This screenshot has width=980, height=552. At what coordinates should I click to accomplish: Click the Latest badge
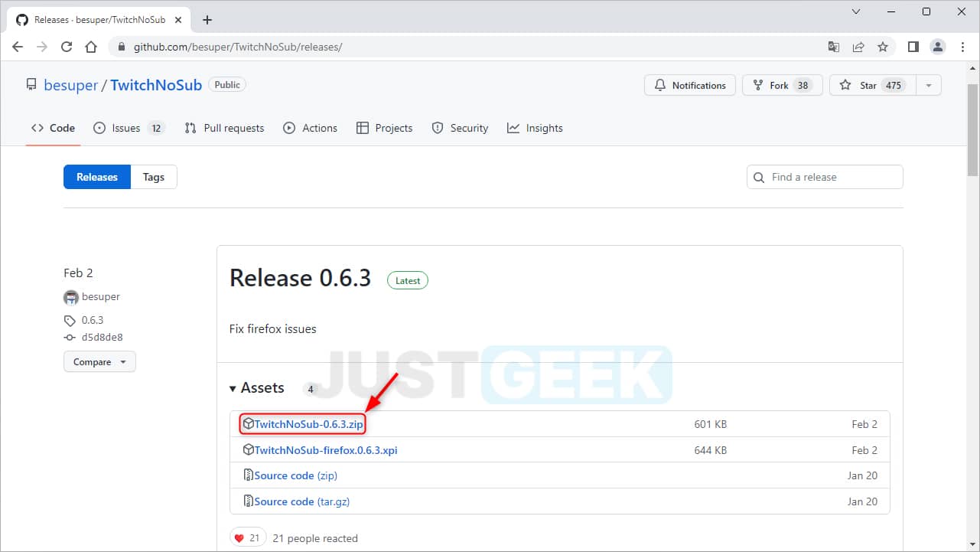pyautogui.click(x=408, y=281)
